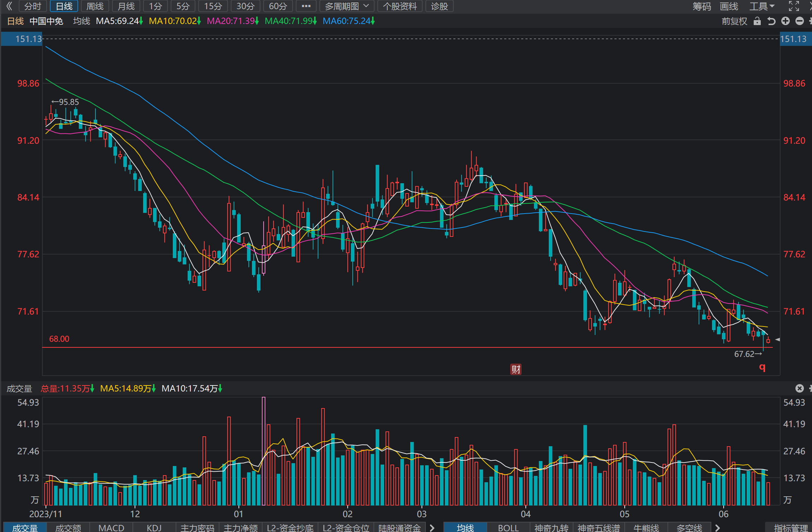Click the 总量:11.35万 volume readout
The image size is (812, 532).
[x=67, y=389]
